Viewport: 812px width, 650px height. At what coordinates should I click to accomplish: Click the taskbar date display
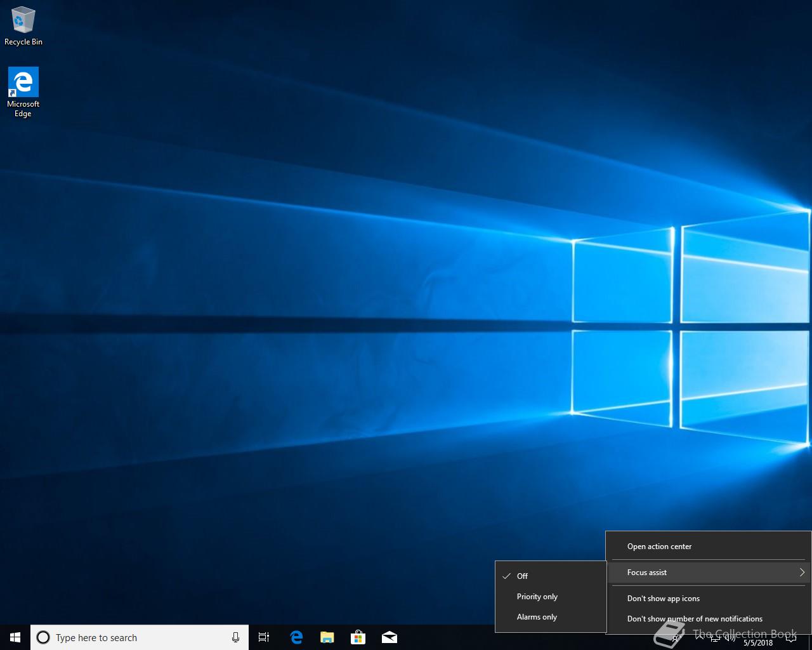pyautogui.click(x=758, y=642)
